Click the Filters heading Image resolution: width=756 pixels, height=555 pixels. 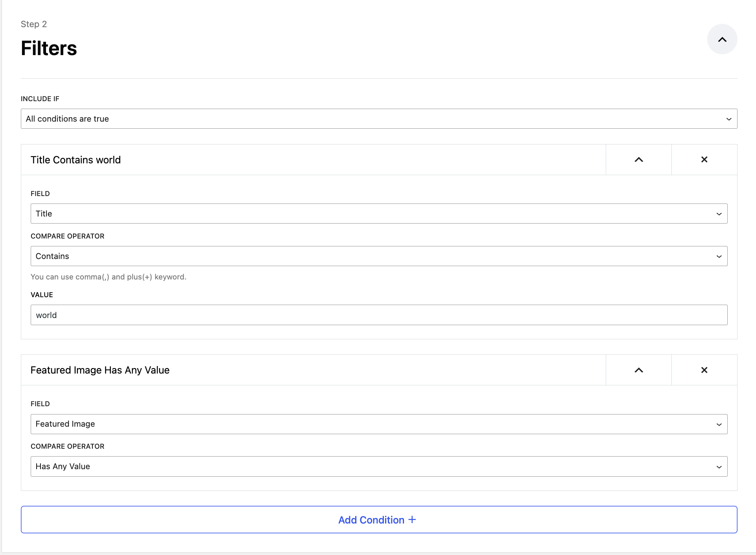pyautogui.click(x=49, y=48)
